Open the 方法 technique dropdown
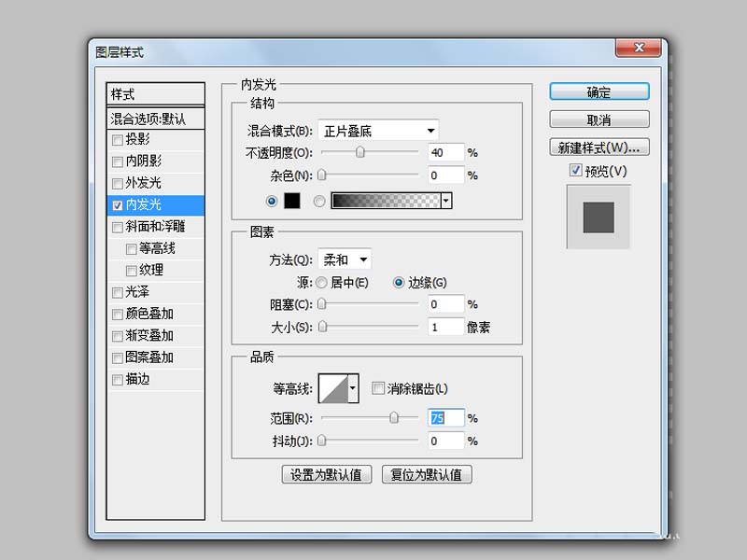747x560 pixels. coord(345,259)
